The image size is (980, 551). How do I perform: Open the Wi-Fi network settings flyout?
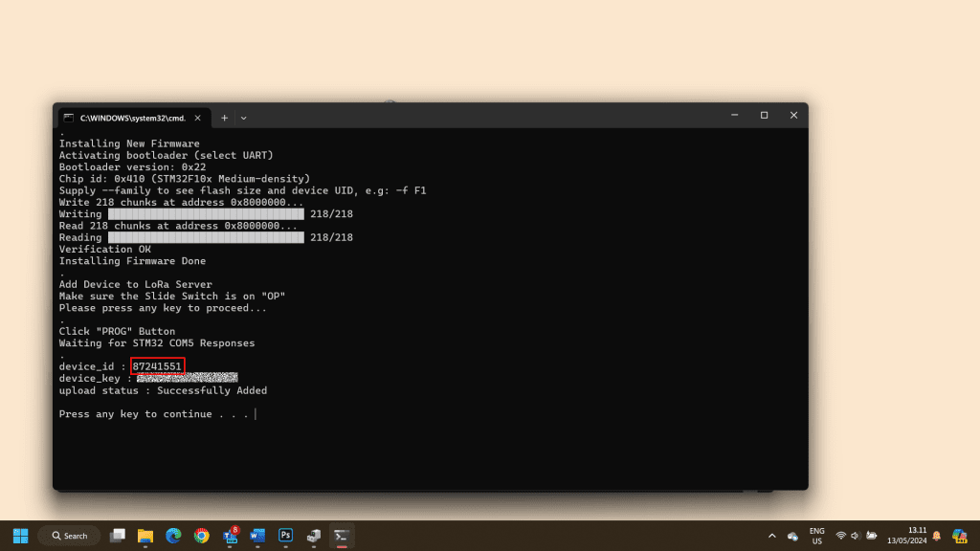click(x=840, y=536)
